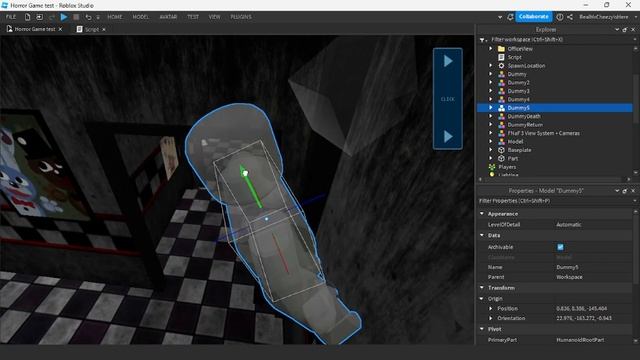Select DummyDeath in the Explorer tree
The width and height of the screenshot is (640, 360).
[524, 116]
